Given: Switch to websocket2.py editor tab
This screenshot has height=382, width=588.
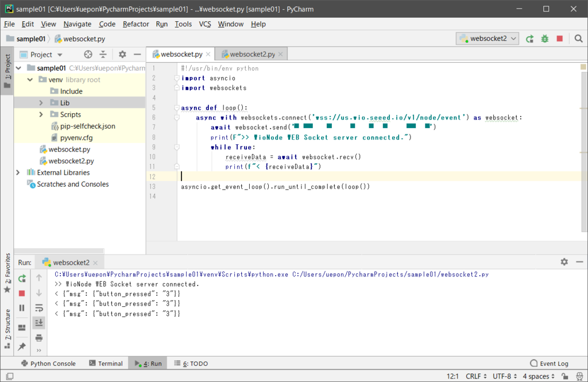Looking at the screenshot, I should [252, 55].
